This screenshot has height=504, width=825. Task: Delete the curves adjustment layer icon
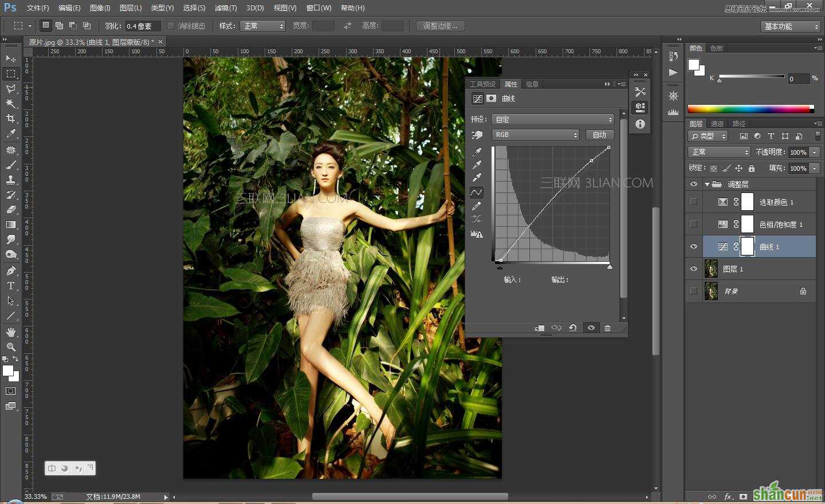pyautogui.click(x=608, y=328)
